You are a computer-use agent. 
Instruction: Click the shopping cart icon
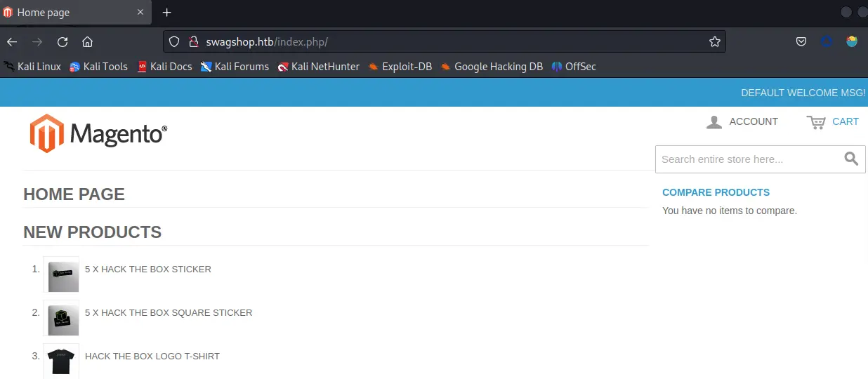816,122
